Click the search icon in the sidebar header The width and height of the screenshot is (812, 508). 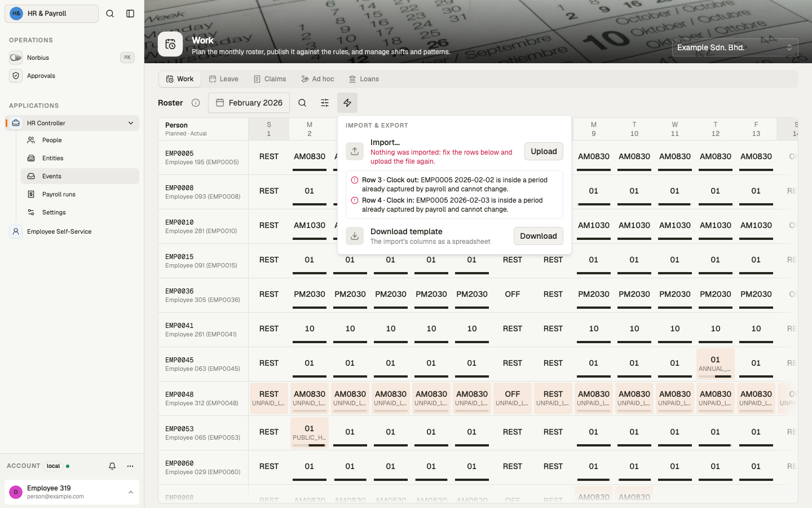click(110, 14)
